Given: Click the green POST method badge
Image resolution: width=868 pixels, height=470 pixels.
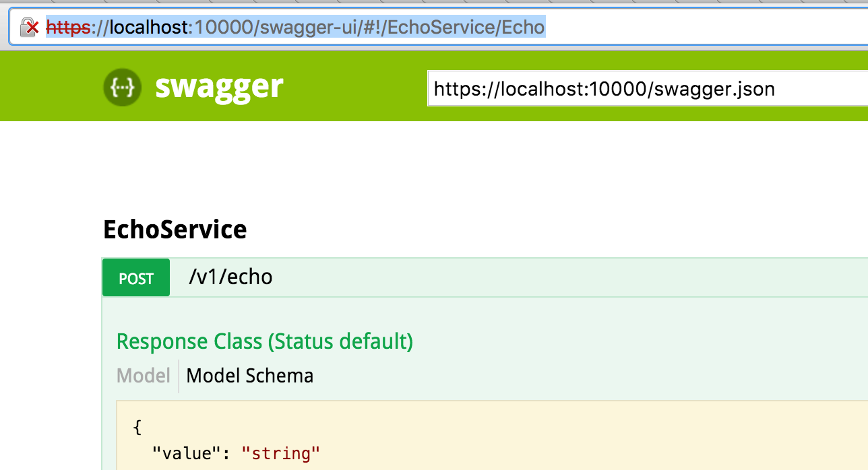Looking at the screenshot, I should (136, 278).
